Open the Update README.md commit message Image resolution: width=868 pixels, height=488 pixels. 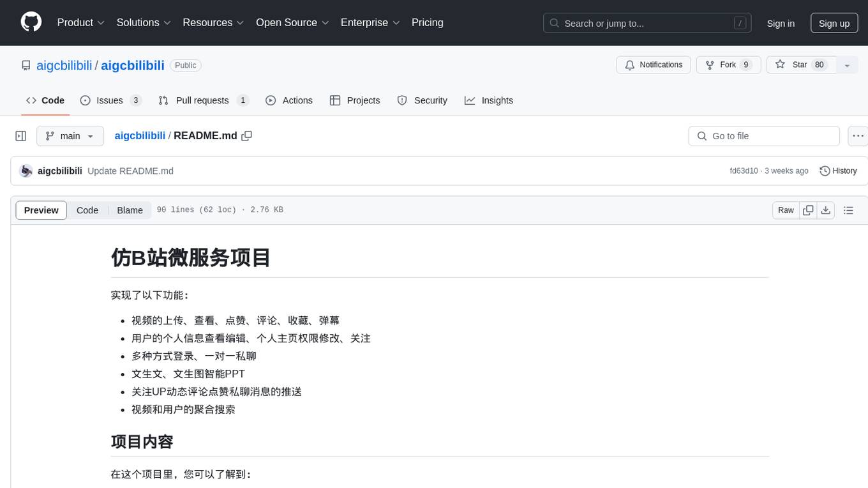(130, 171)
